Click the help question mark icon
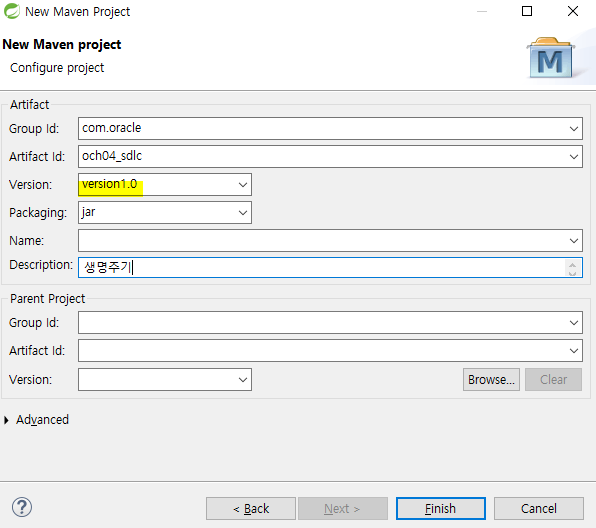 pos(22,507)
